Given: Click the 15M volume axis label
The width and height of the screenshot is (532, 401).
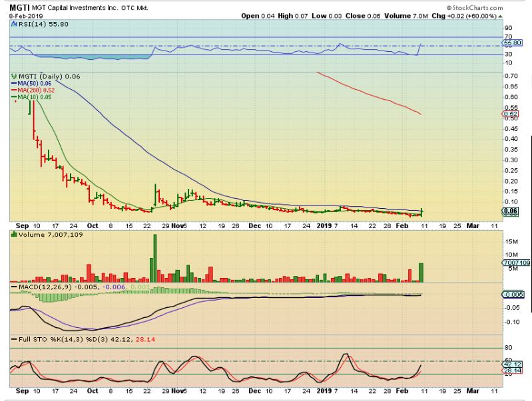Looking at the screenshot, I should click(511, 241).
